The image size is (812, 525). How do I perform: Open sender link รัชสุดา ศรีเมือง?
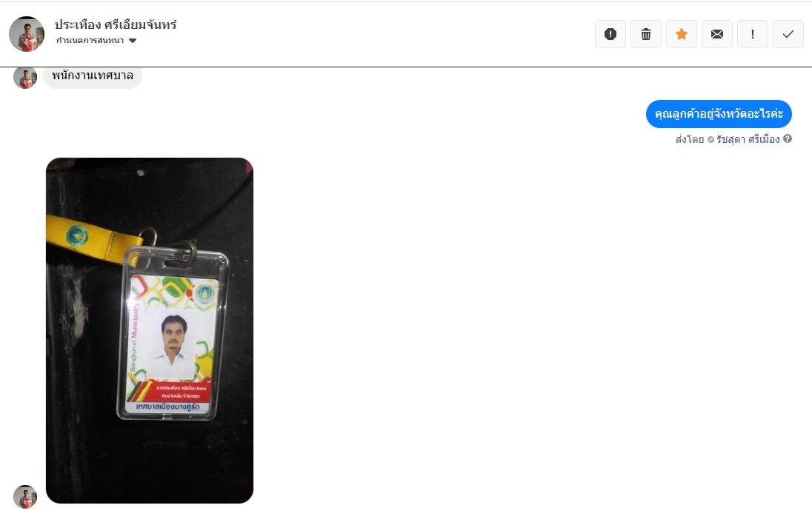pos(748,139)
